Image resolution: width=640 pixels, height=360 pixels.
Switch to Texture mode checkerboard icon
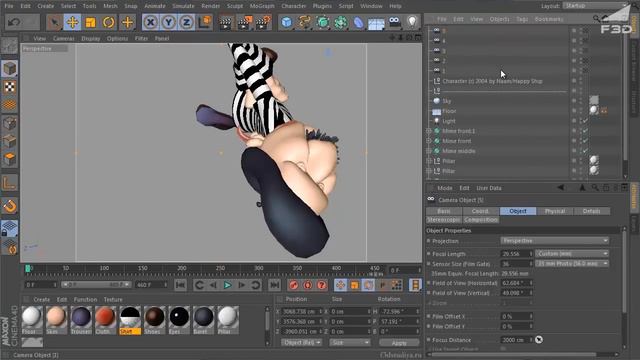(9, 87)
